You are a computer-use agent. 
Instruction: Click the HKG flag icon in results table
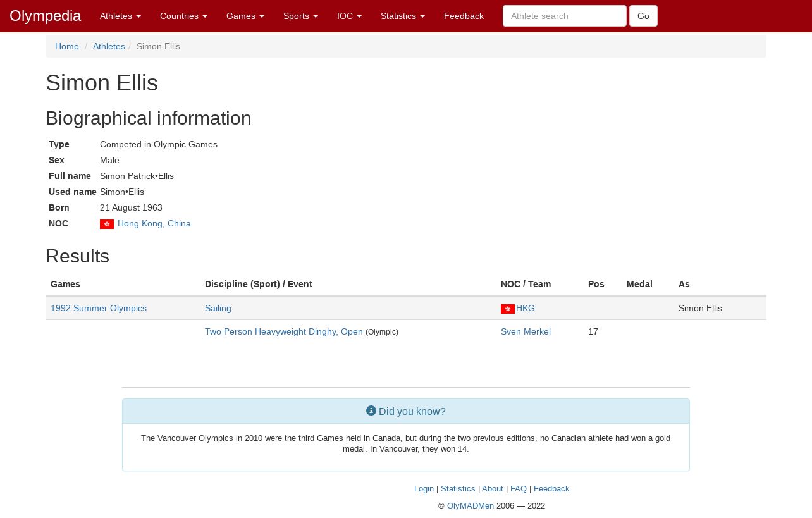[x=508, y=309]
